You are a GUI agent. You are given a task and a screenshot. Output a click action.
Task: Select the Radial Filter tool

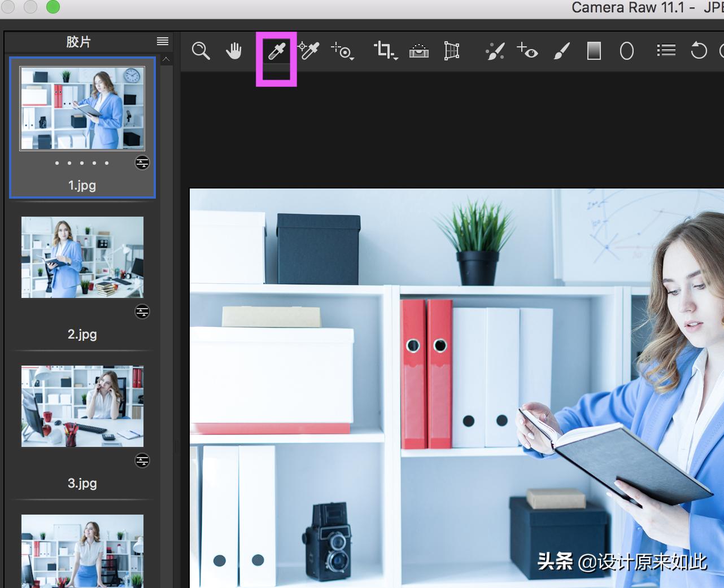tap(627, 51)
